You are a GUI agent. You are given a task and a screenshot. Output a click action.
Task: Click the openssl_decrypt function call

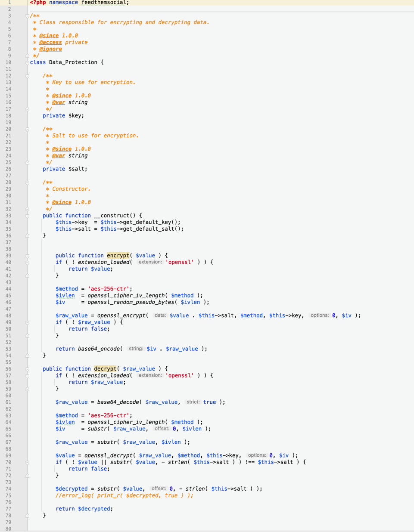[108, 455]
